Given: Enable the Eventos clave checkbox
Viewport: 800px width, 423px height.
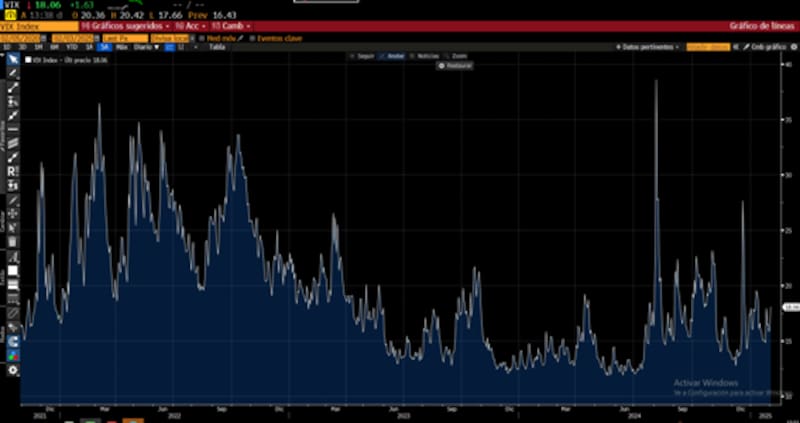Looking at the screenshot, I should (249, 38).
